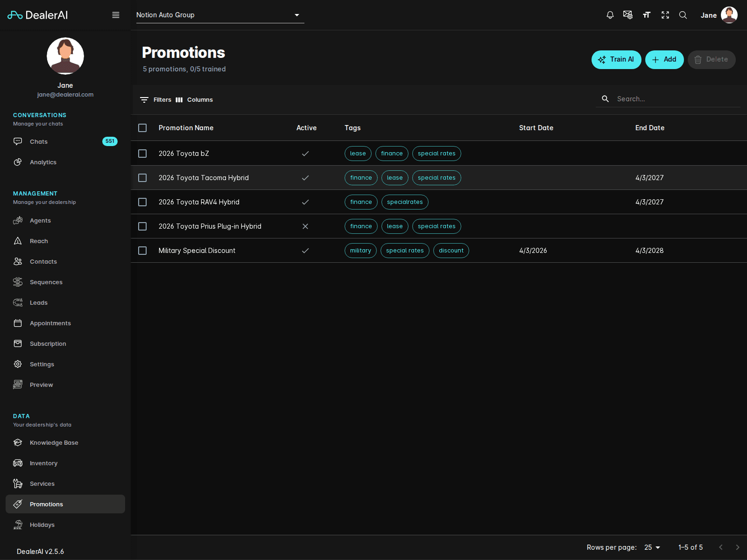Click the Train AI button

click(x=616, y=59)
